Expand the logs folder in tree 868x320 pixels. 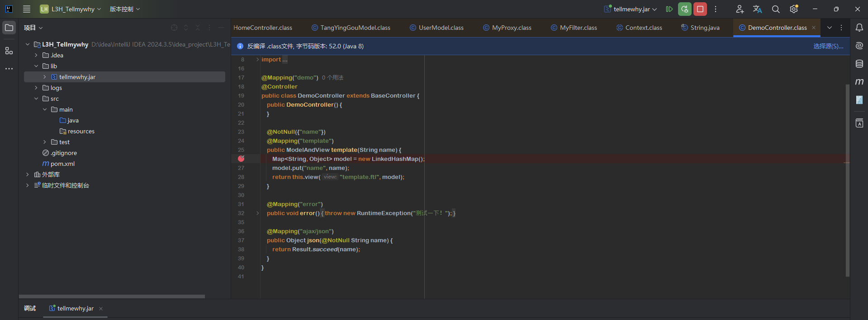click(x=36, y=88)
